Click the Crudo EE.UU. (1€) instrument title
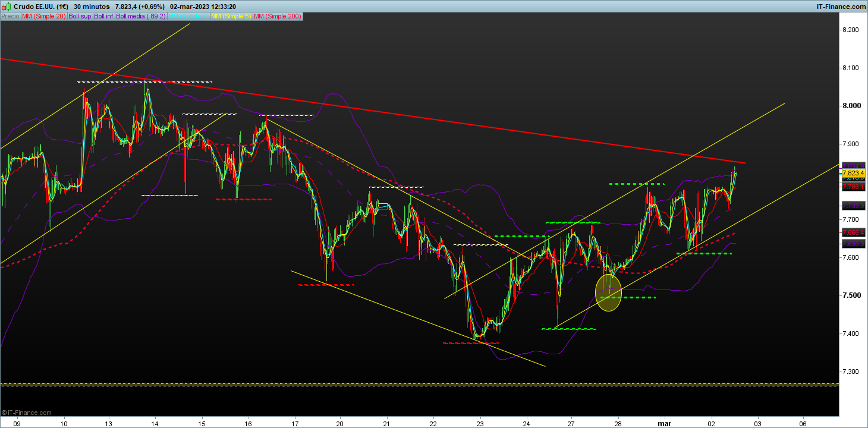The width and height of the screenshot is (868, 428). [x=40, y=7]
